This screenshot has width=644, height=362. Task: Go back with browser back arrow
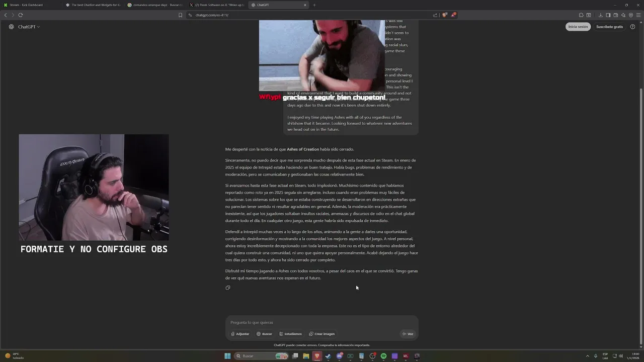tap(6, 15)
